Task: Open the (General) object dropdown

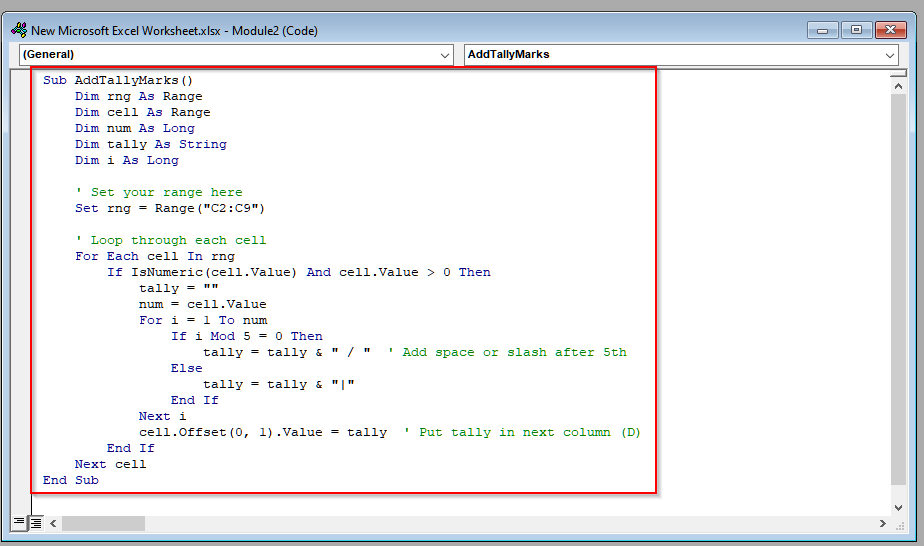Action: tap(236, 55)
